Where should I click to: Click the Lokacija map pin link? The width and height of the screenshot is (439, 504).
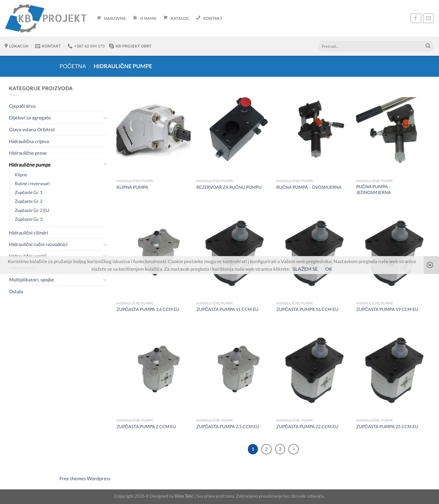[16, 46]
